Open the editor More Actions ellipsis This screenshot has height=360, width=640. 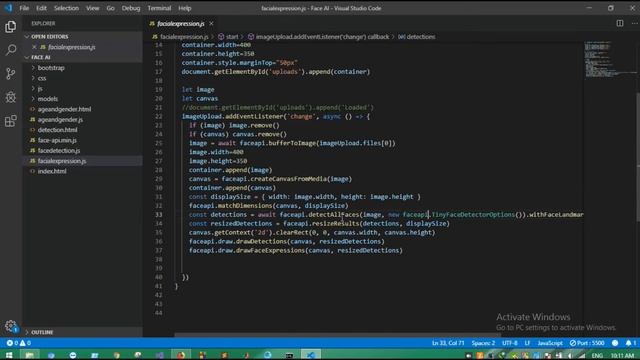point(634,23)
